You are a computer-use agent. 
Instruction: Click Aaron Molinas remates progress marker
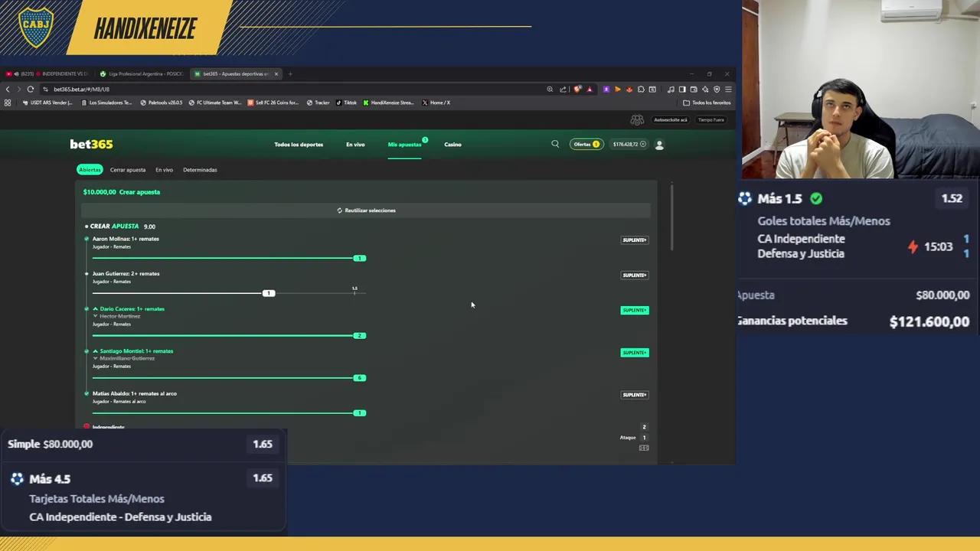(359, 258)
